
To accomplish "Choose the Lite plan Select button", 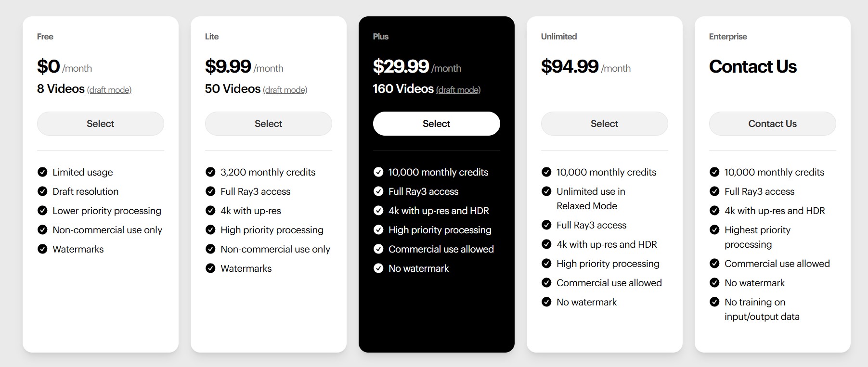I will pyautogui.click(x=268, y=124).
